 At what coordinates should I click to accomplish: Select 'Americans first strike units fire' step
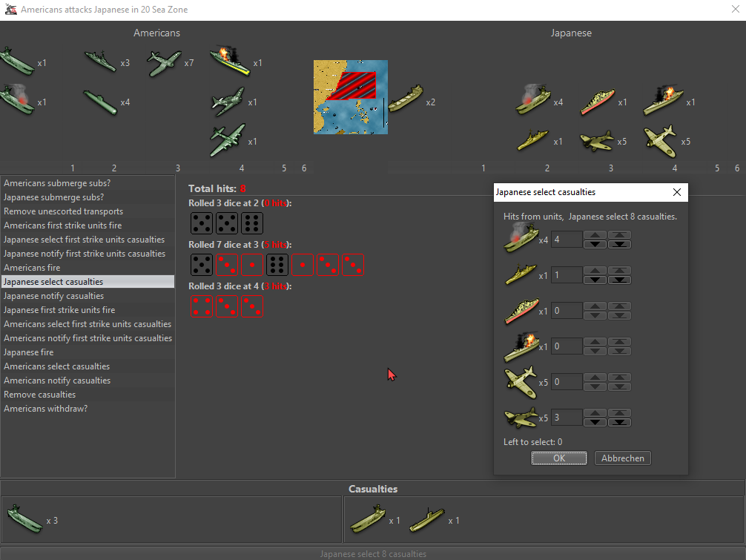(88, 225)
